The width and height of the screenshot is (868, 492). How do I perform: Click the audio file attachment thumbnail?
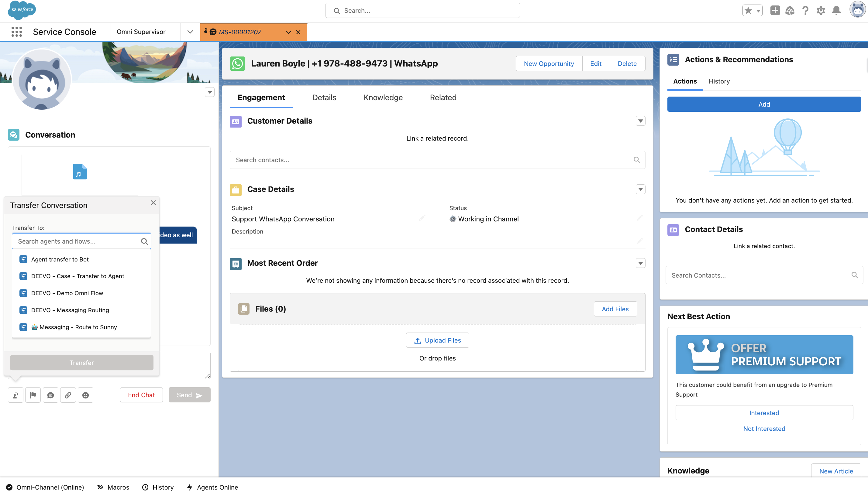pyautogui.click(x=80, y=172)
